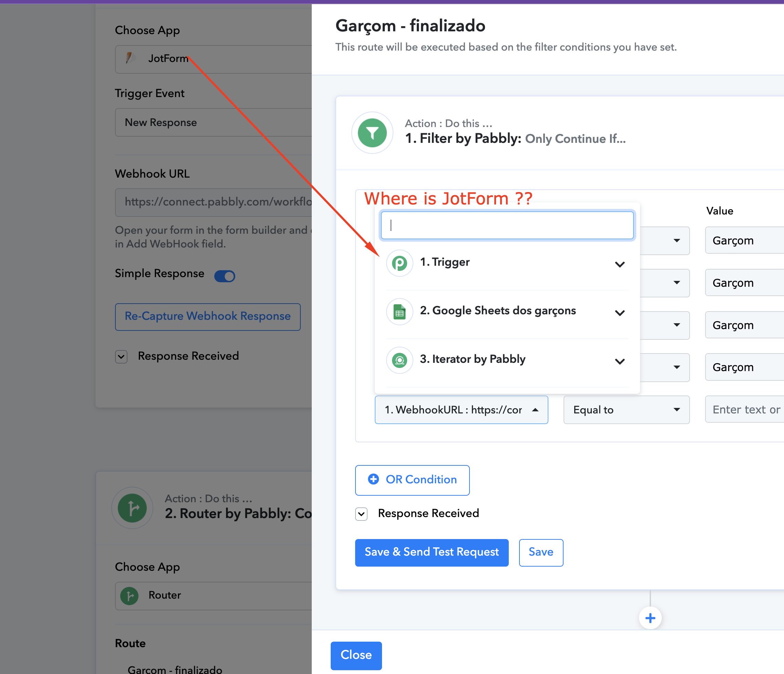Click the Google Sheets icon in the step list
This screenshot has height=674, width=784.
pyautogui.click(x=399, y=312)
